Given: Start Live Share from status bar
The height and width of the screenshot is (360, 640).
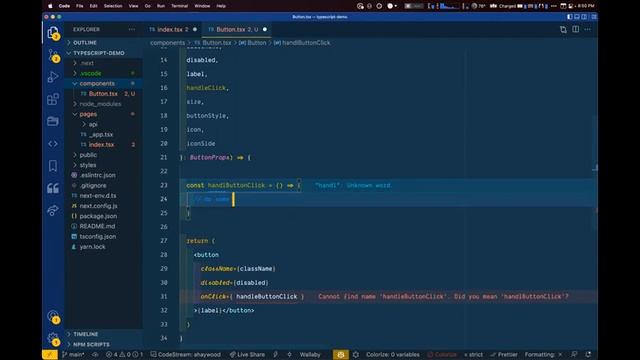Looking at the screenshot, I should coord(247,355).
